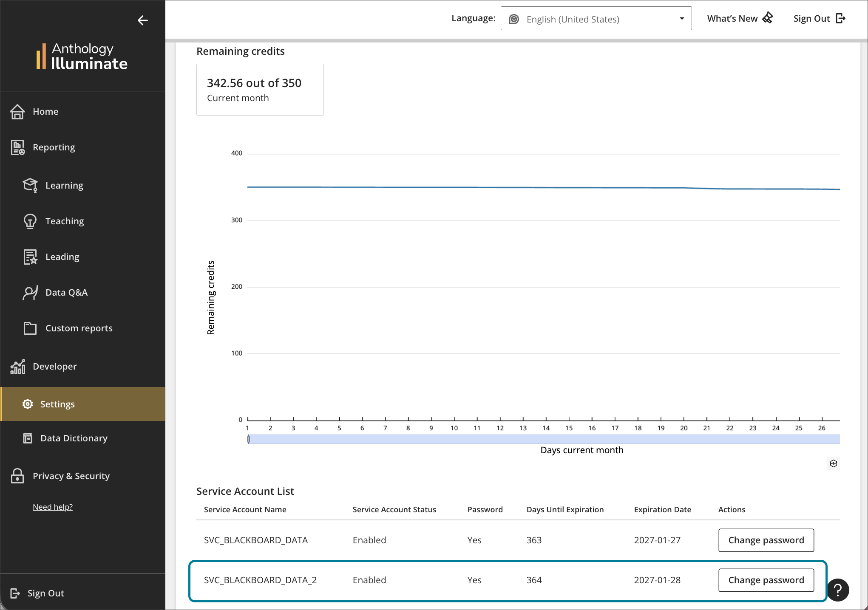This screenshot has height=610, width=868.
Task: Click the Data Q&A icon
Action: pyautogui.click(x=30, y=293)
